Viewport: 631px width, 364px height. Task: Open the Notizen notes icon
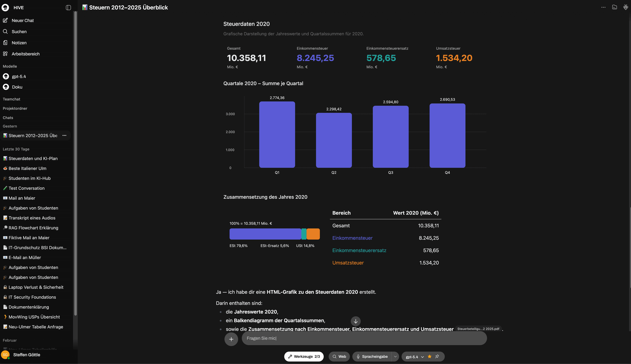(5, 43)
